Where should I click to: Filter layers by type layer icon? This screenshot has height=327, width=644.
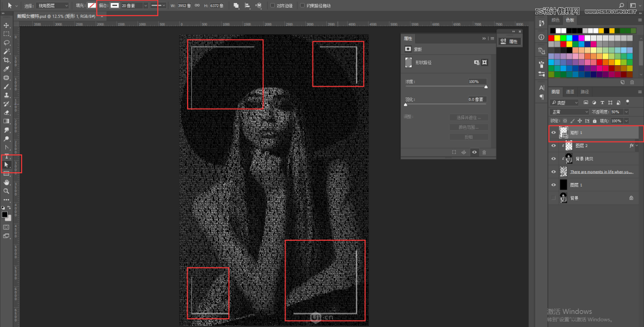click(602, 102)
